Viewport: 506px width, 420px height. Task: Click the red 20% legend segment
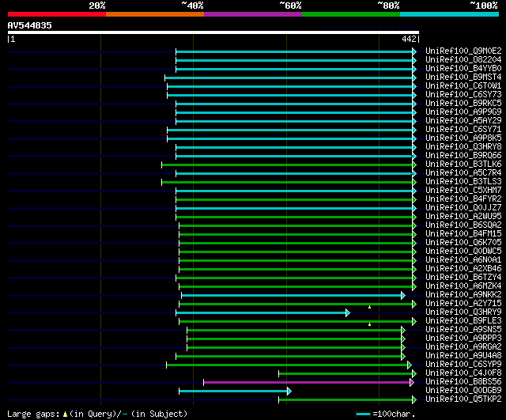[57, 14]
